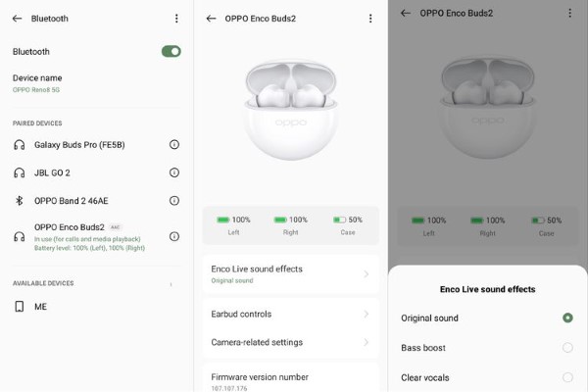Expand Camera-related settings chevron
The height and width of the screenshot is (392, 588).
pos(367,343)
